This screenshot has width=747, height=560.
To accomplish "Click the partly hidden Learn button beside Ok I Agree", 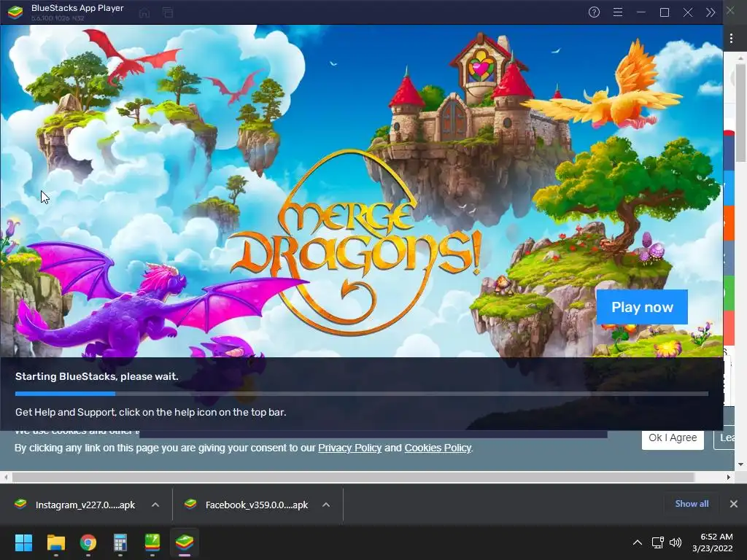I will 724,437.
